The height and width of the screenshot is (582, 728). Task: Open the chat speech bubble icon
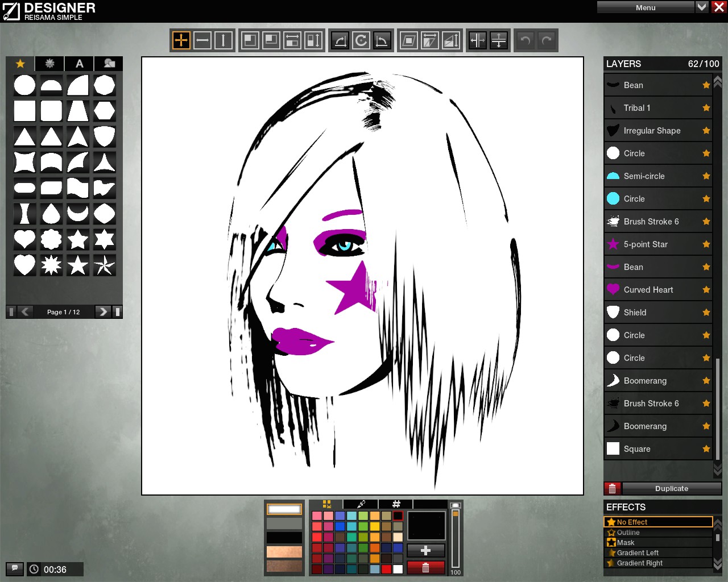click(x=15, y=568)
